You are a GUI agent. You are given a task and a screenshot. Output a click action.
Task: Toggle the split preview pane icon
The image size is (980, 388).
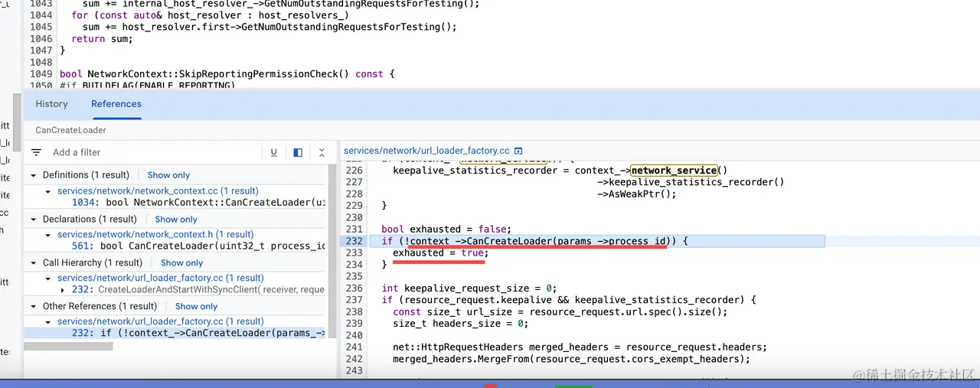(x=298, y=152)
